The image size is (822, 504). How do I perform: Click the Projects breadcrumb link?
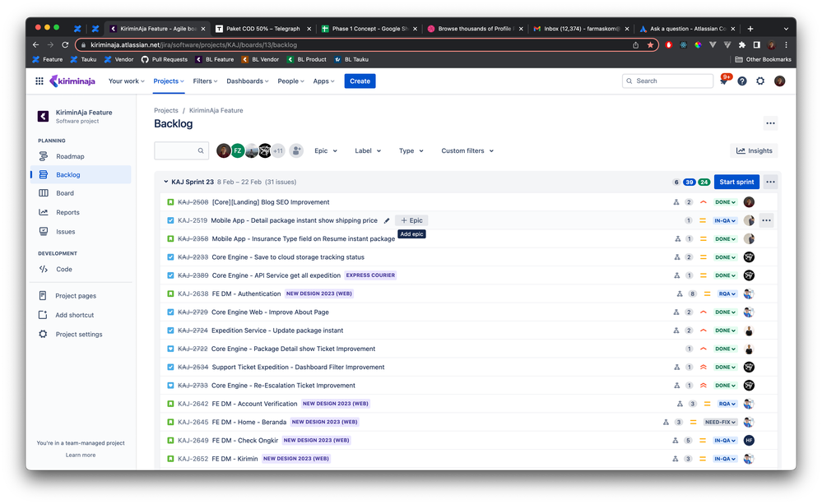(x=166, y=110)
